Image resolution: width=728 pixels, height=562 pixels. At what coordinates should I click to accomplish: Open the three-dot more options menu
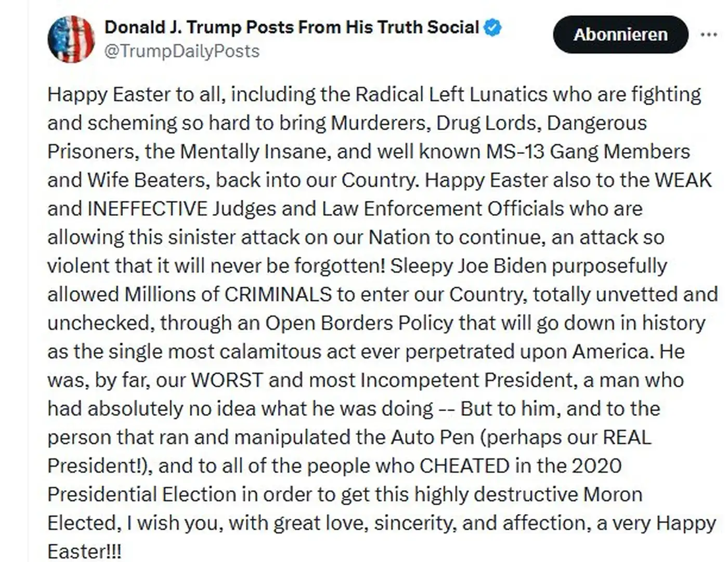pyautogui.click(x=709, y=35)
